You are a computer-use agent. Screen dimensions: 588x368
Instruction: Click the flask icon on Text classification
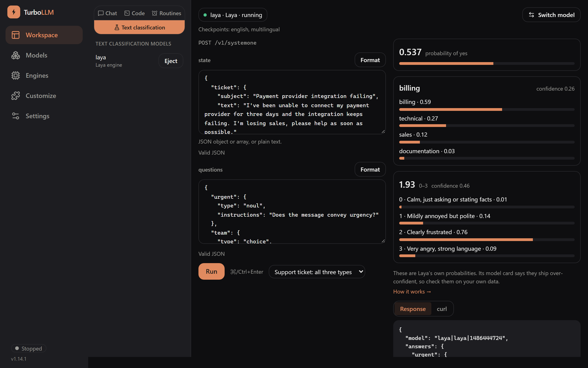point(117,28)
